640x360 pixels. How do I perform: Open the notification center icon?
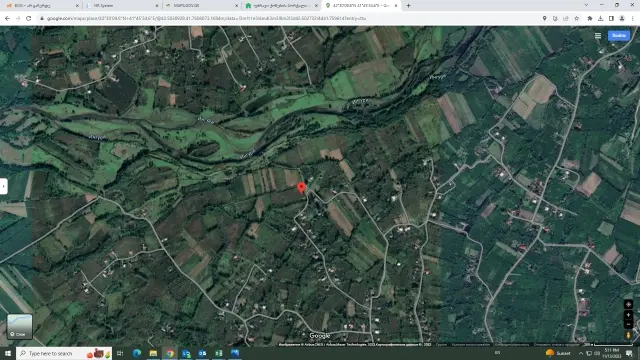(x=629, y=353)
